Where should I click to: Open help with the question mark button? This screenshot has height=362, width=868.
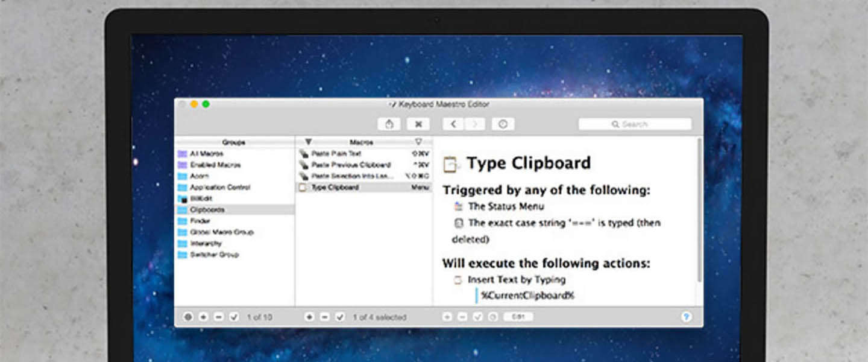686,317
